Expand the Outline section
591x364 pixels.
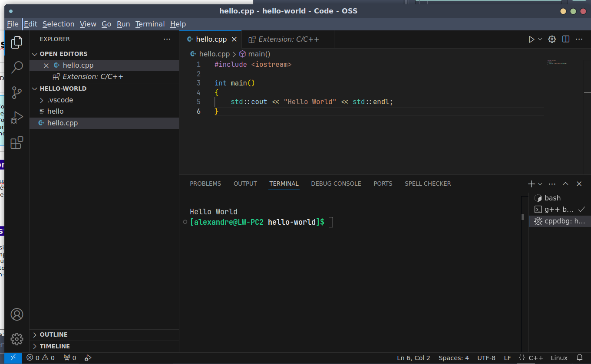[x=53, y=334]
